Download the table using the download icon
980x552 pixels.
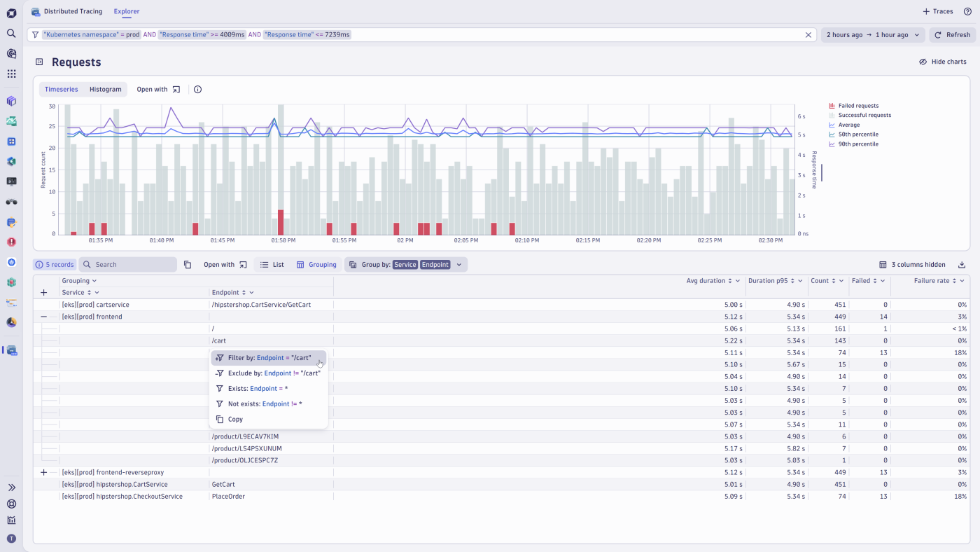[962, 265]
